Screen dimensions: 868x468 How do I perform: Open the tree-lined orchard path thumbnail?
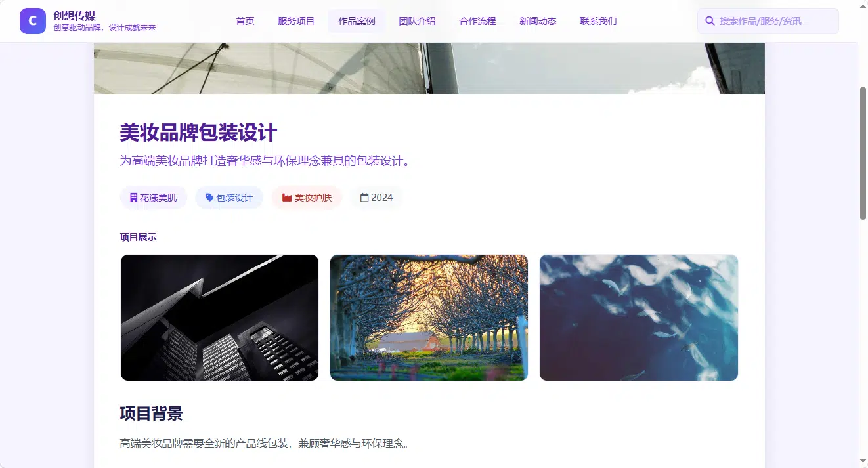pyautogui.click(x=429, y=318)
